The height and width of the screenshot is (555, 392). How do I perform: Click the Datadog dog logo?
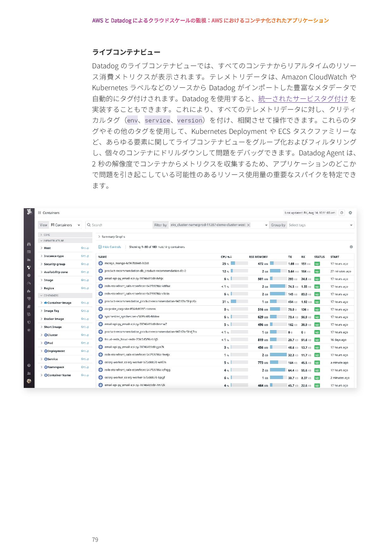click(29, 212)
